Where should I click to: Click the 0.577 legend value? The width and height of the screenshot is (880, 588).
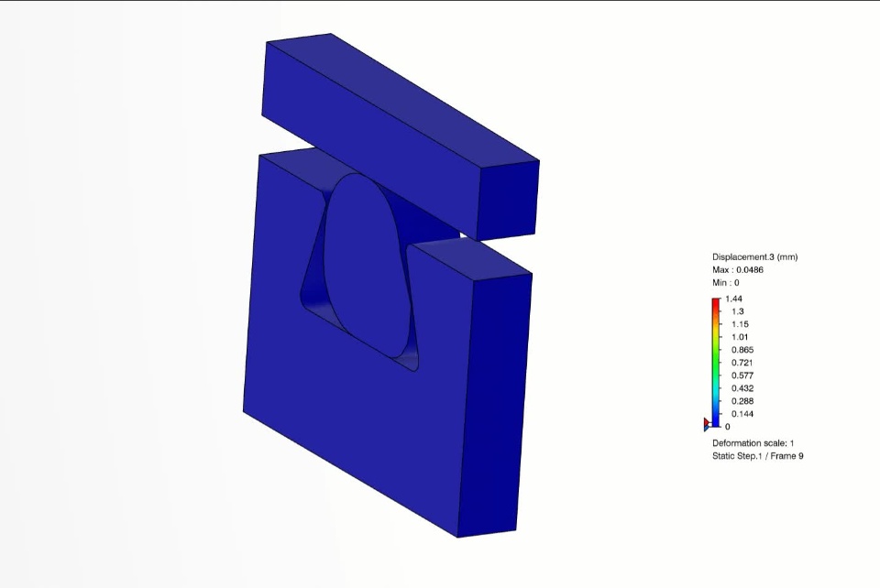pos(742,376)
